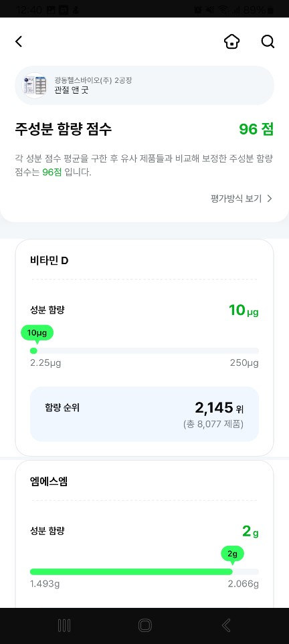Click the Vitamin D content slider dot
The height and width of the screenshot is (644, 289).
(x=33, y=350)
